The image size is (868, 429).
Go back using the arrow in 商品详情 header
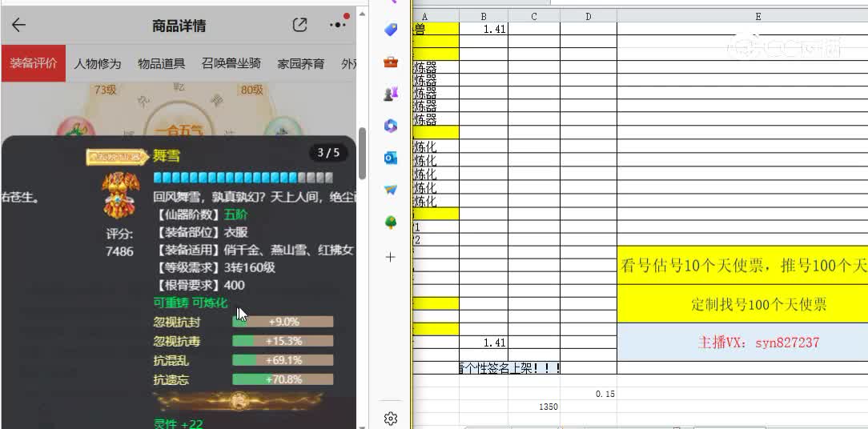[x=19, y=25]
